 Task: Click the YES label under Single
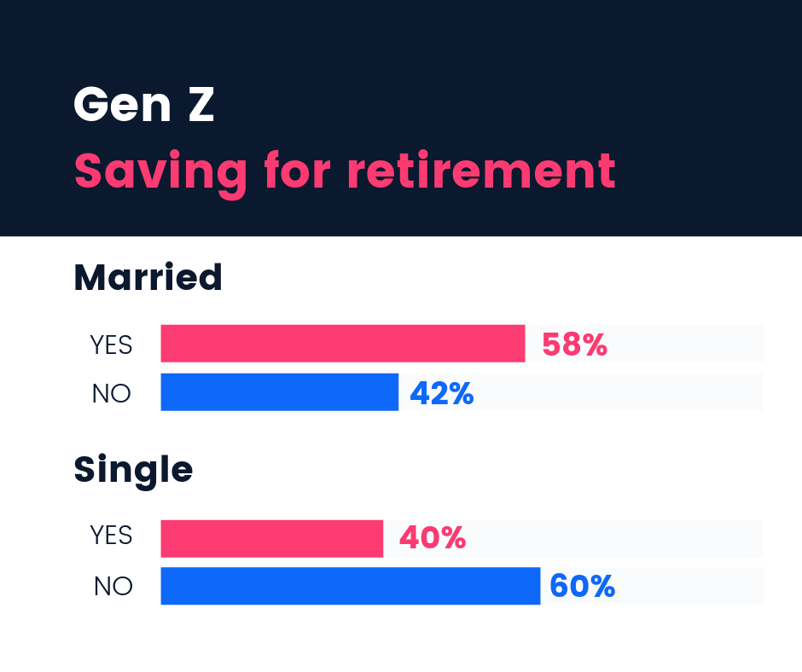[112, 536]
